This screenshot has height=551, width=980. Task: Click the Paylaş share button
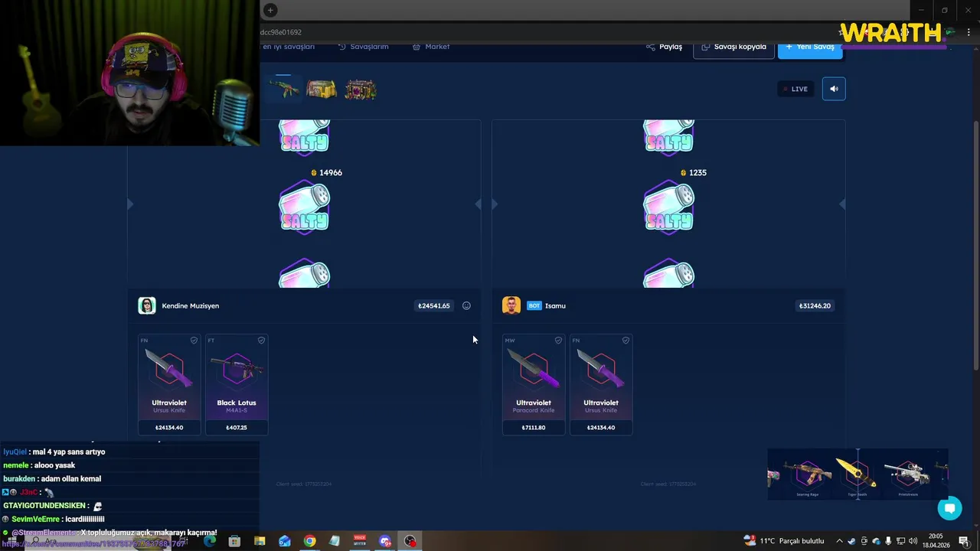click(x=664, y=47)
